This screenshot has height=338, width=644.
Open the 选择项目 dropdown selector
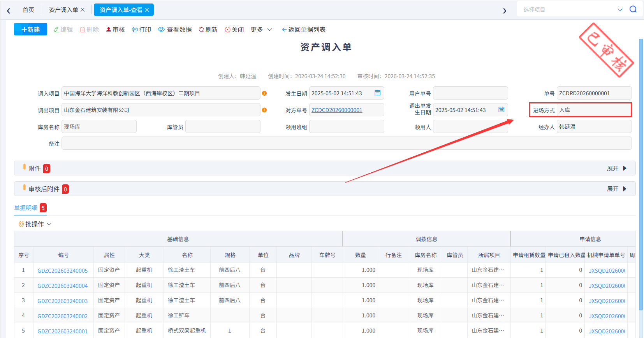[x=572, y=10]
